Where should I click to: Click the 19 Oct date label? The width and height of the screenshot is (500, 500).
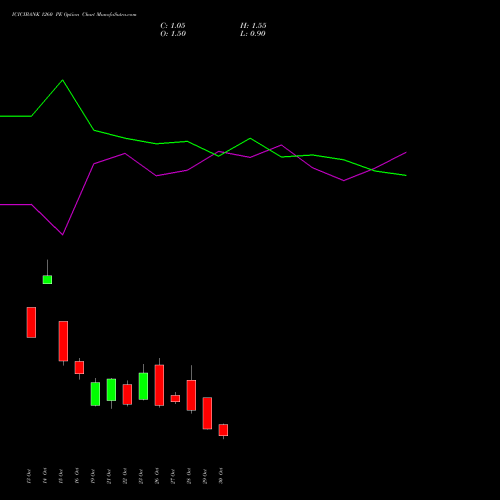click(93, 476)
